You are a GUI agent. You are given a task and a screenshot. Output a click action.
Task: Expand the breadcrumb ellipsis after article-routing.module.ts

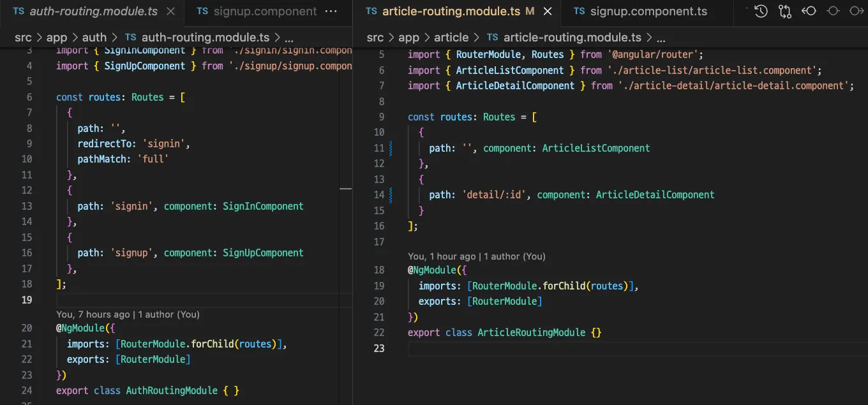pos(661,38)
